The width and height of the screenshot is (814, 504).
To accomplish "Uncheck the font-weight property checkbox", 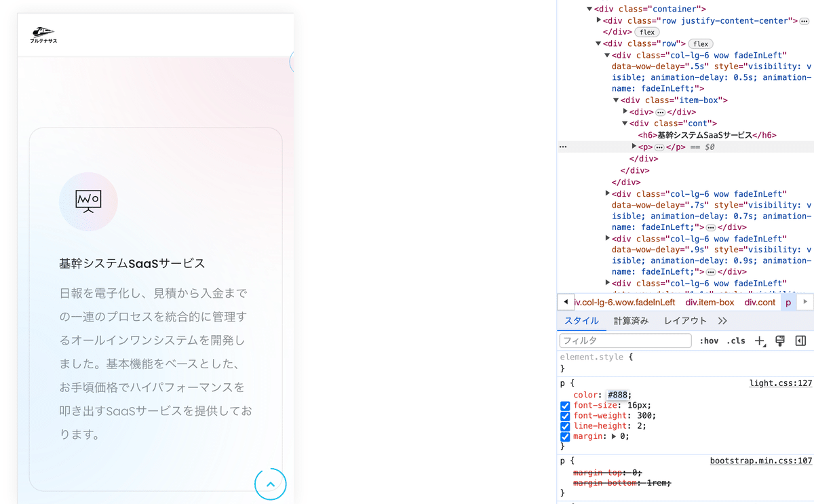I will click(x=565, y=416).
